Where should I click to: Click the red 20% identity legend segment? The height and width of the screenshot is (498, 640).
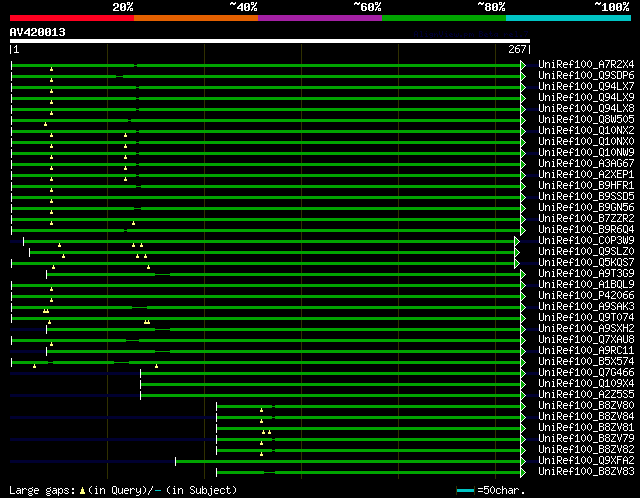click(x=71, y=18)
